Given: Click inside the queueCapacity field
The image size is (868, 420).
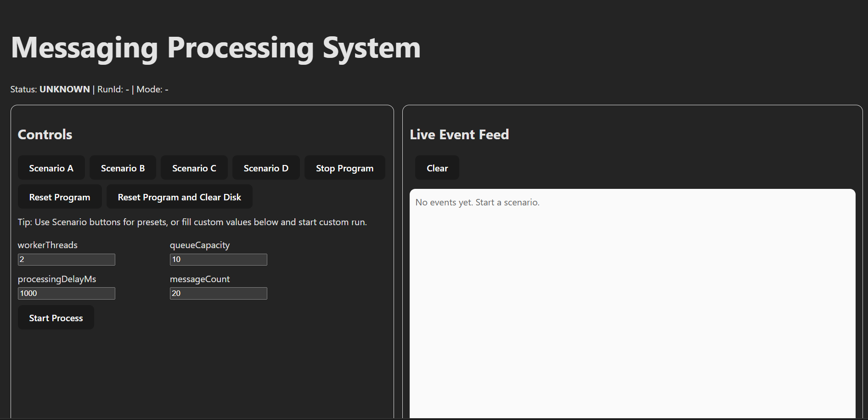Looking at the screenshot, I should pos(218,259).
